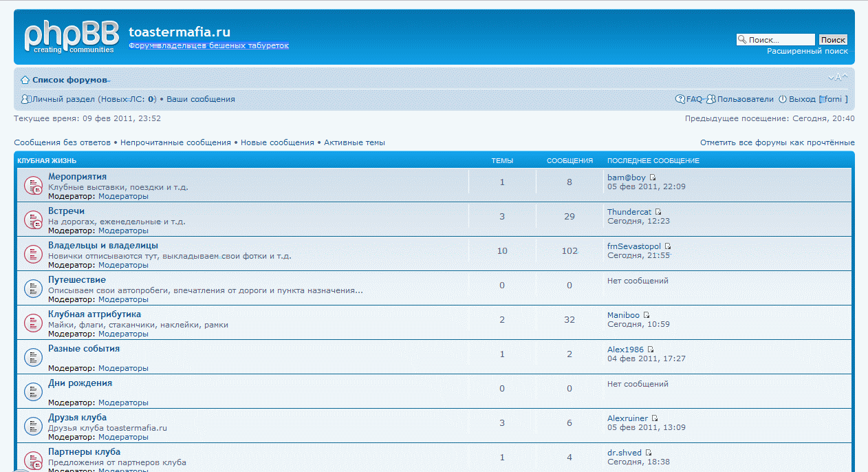
Task: Open the Партнеры клуба forum
Action: pyautogui.click(x=84, y=452)
